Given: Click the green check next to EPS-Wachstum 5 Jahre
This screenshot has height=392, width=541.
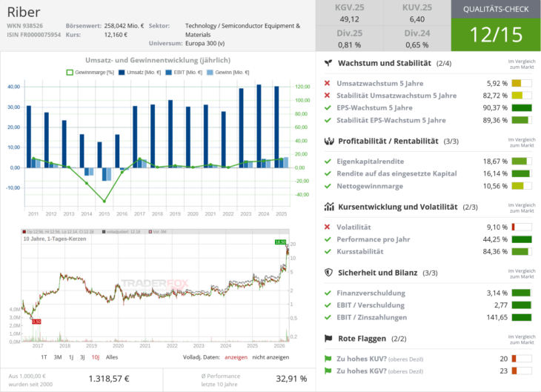Looking at the screenshot, I should [x=328, y=107].
